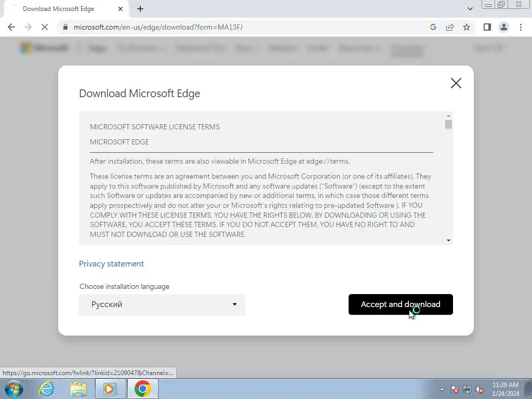532x399 pixels.
Task: Click the Google icon in address bar
Action: [x=433, y=27]
